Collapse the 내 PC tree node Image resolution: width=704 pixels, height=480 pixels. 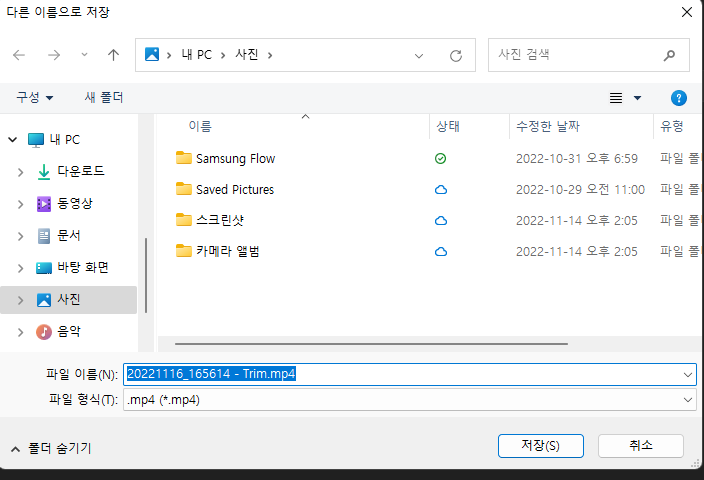point(13,140)
